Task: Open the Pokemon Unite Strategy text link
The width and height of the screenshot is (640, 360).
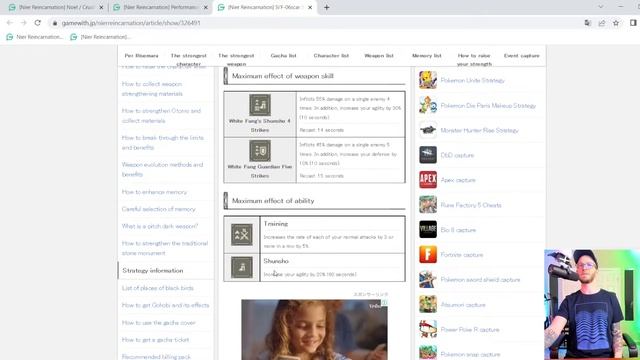Action: pos(473,80)
